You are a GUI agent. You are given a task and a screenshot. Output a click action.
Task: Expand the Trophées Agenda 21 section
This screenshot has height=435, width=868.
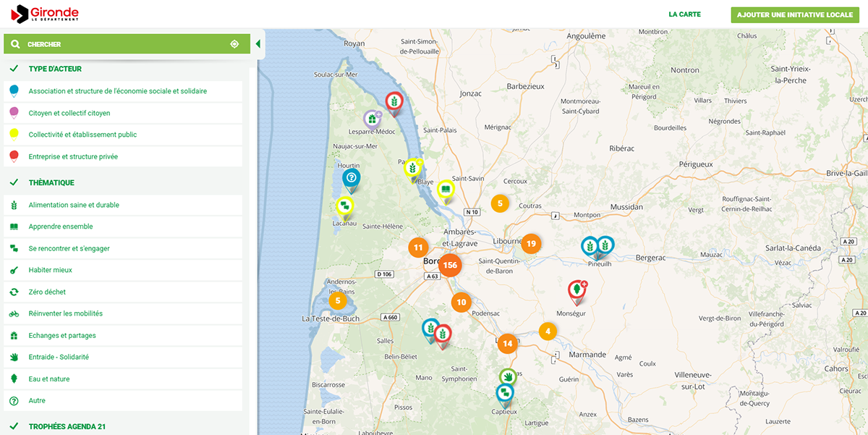(67, 426)
